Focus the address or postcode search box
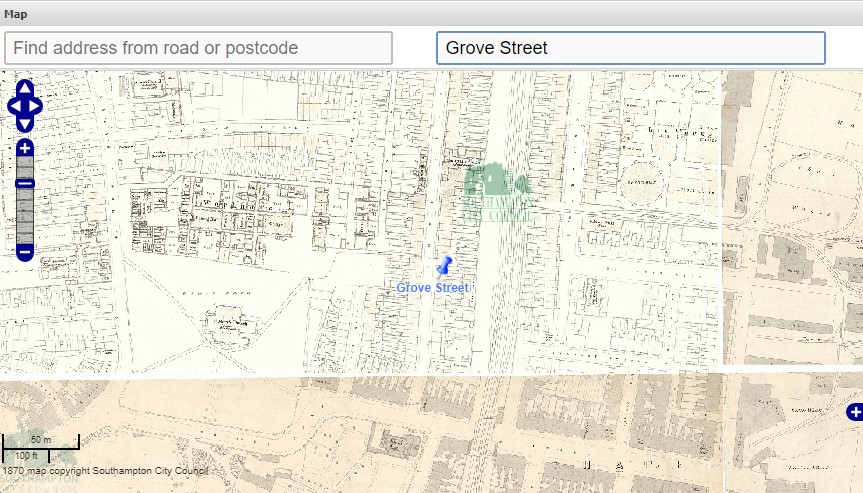This screenshot has height=493, width=863. pyautogui.click(x=198, y=48)
